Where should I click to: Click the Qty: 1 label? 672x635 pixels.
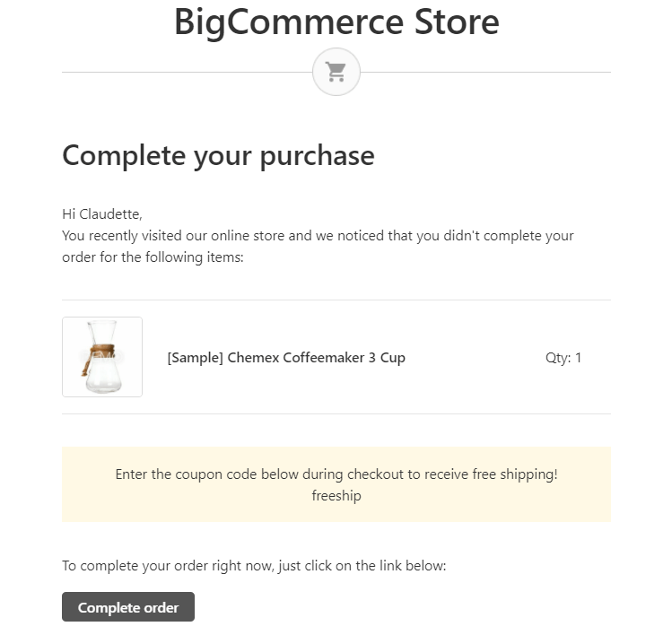click(x=563, y=358)
